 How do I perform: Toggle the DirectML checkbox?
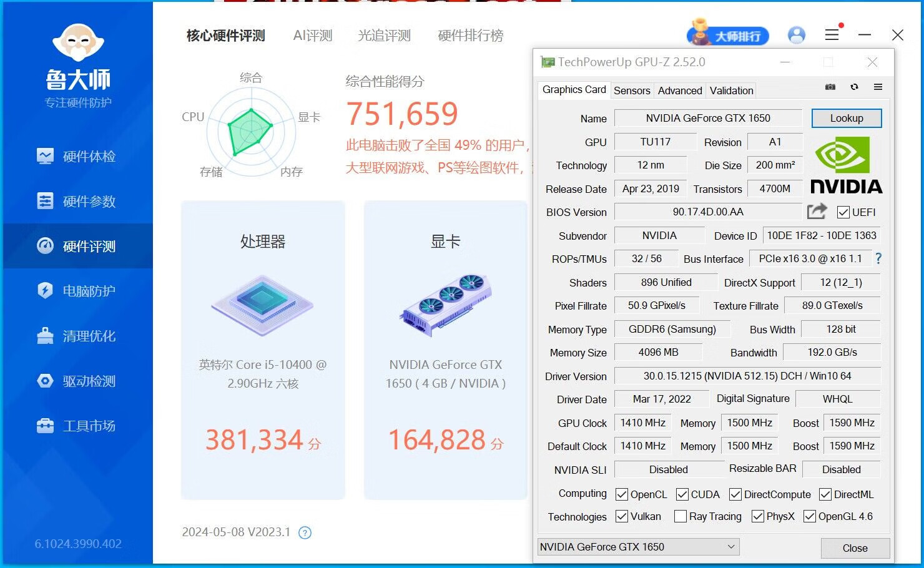click(x=825, y=494)
